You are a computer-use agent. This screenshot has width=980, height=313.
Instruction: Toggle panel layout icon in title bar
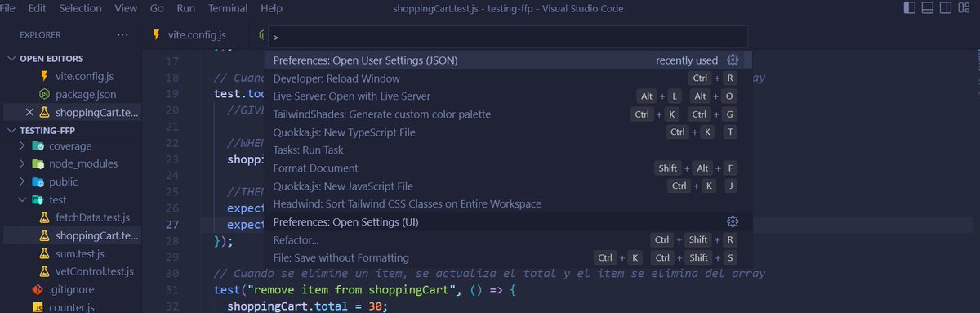[928, 8]
